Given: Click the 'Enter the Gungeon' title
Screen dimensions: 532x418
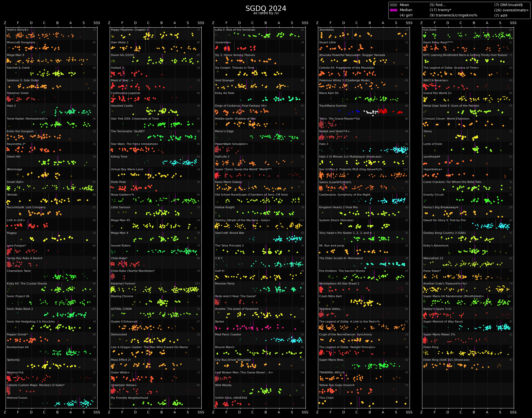Looking at the screenshot, I should coord(20,131).
